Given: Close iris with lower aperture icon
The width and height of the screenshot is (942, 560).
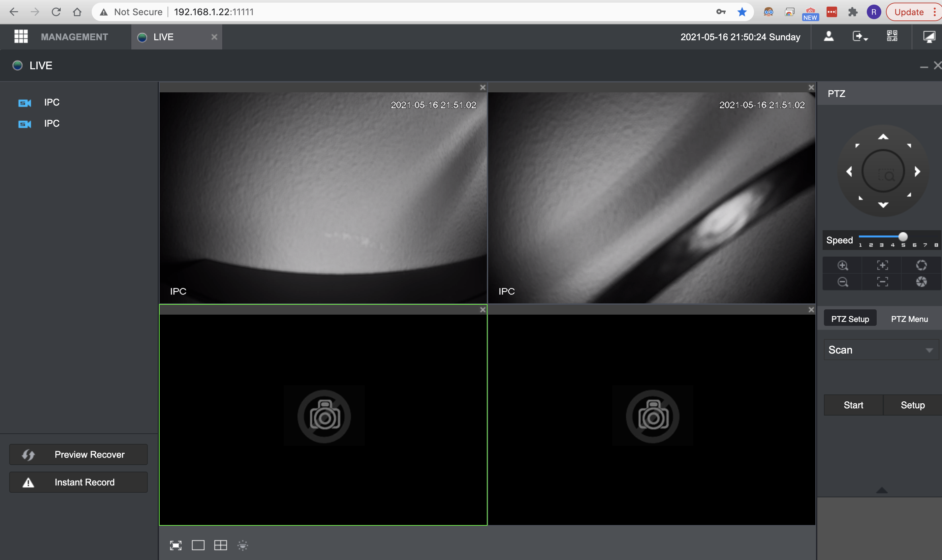Looking at the screenshot, I should [921, 282].
